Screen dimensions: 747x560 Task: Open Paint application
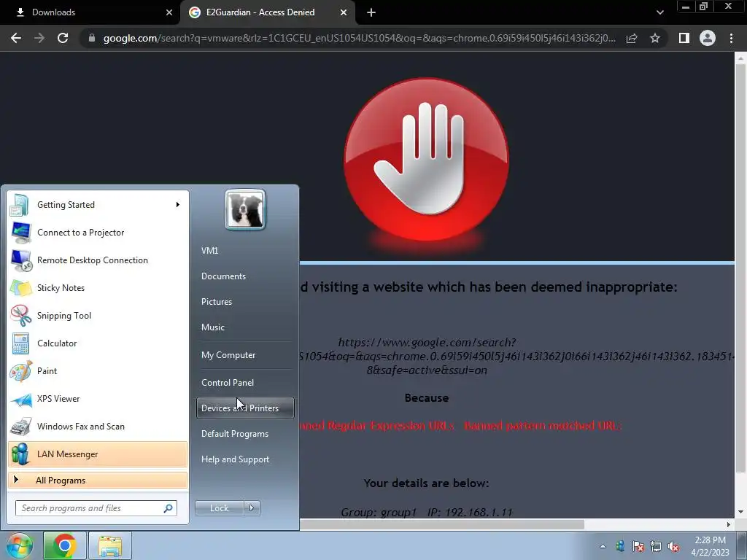98,371
